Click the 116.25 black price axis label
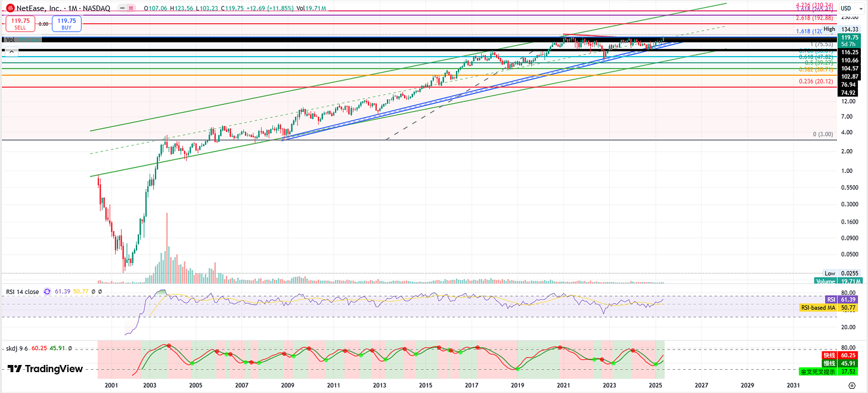Viewport: 868px width, 393px height. (x=849, y=52)
